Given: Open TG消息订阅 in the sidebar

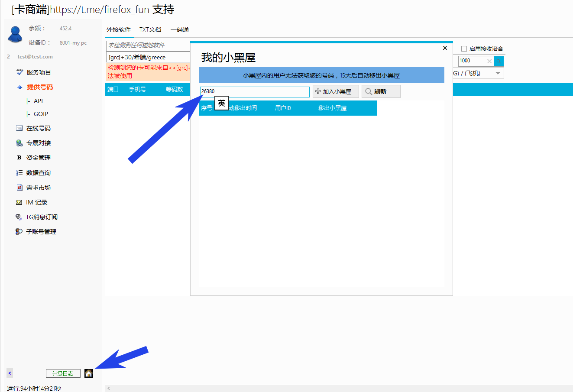Looking at the screenshot, I should tap(42, 217).
